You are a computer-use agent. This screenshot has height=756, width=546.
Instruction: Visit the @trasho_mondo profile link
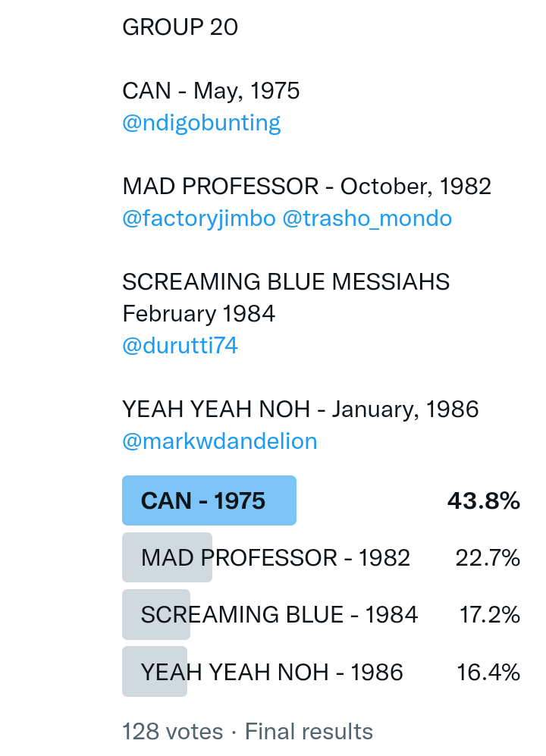(x=367, y=218)
